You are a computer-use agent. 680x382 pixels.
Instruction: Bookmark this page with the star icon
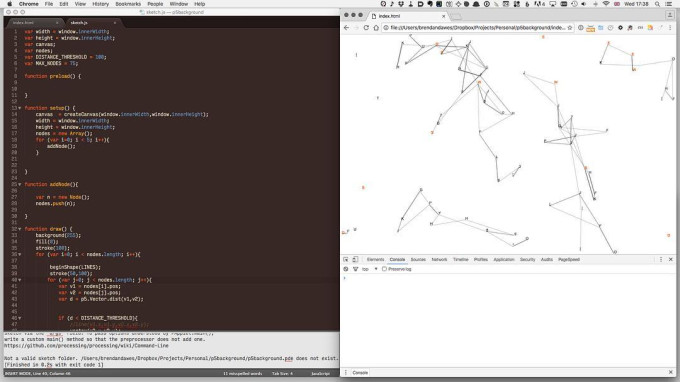(570, 28)
